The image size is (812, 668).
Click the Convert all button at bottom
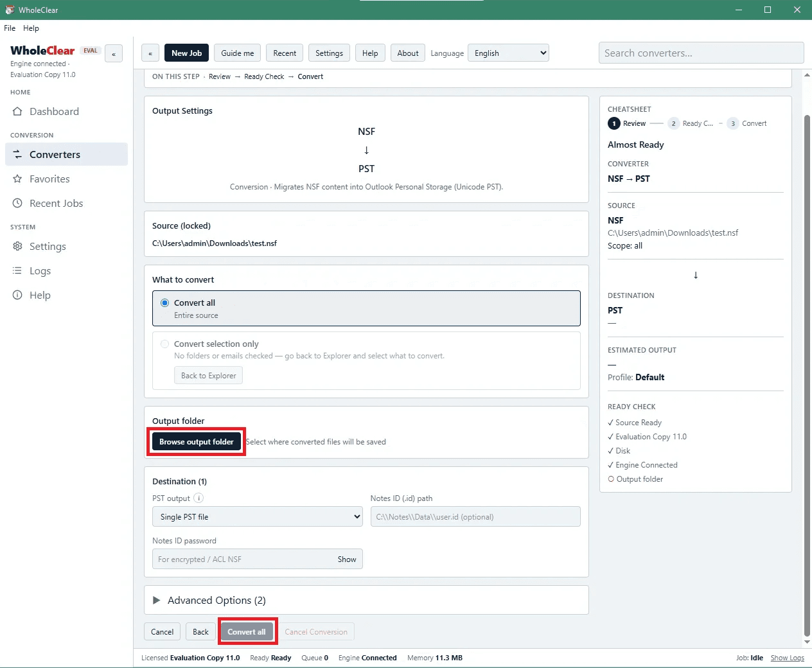pos(247,632)
